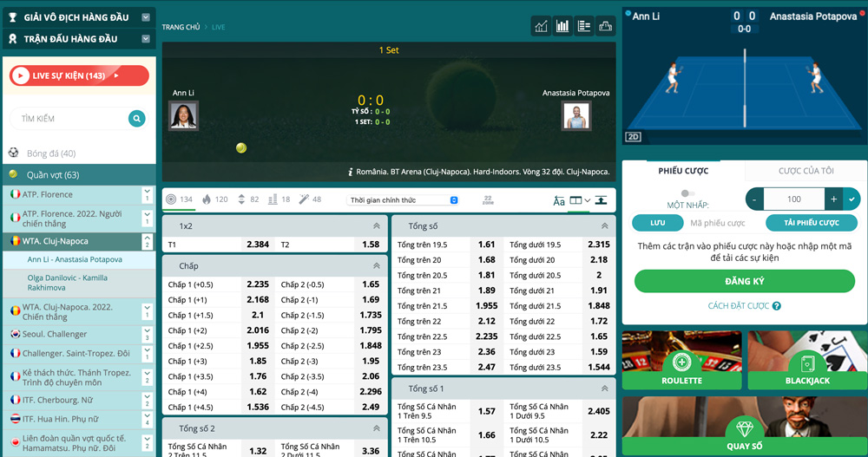Open Olga Danilovic - Kamilla Rakhimova match
This screenshot has width=868, height=457.
tap(79, 283)
